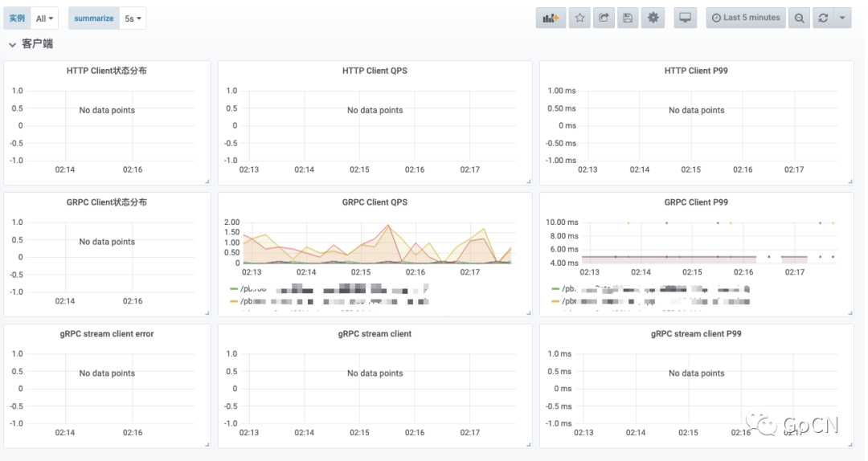868x461 pixels.
Task: Zoom out the time range
Action: pyautogui.click(x=799, y=18)
